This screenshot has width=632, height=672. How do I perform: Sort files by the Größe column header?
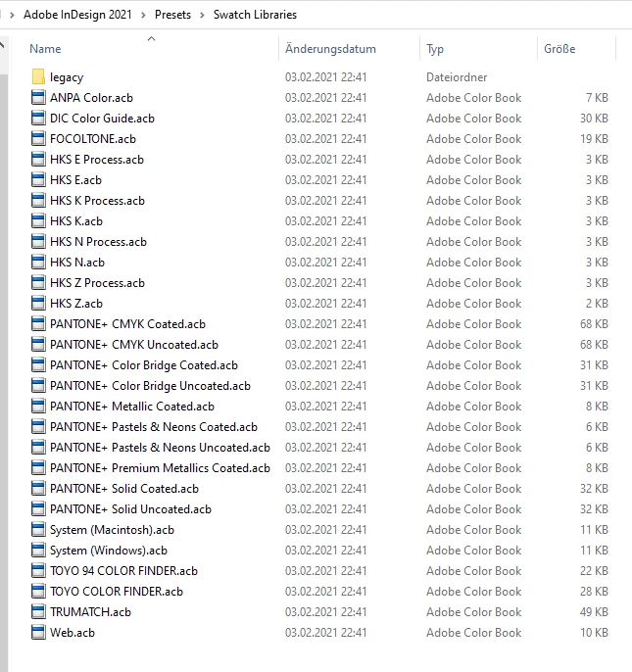pyautogui.click(x=559, y=49)
